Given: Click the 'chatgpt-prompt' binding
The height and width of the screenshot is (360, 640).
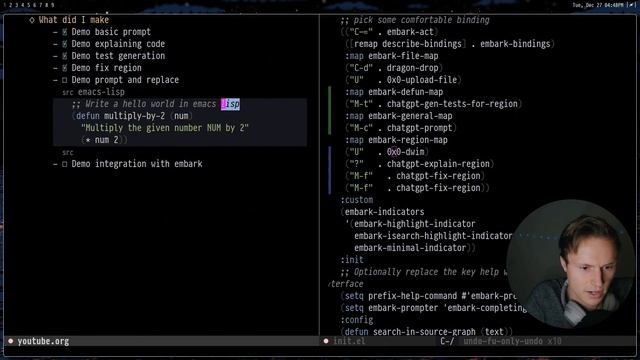Looking at the screenshot, I should [419, 128].
